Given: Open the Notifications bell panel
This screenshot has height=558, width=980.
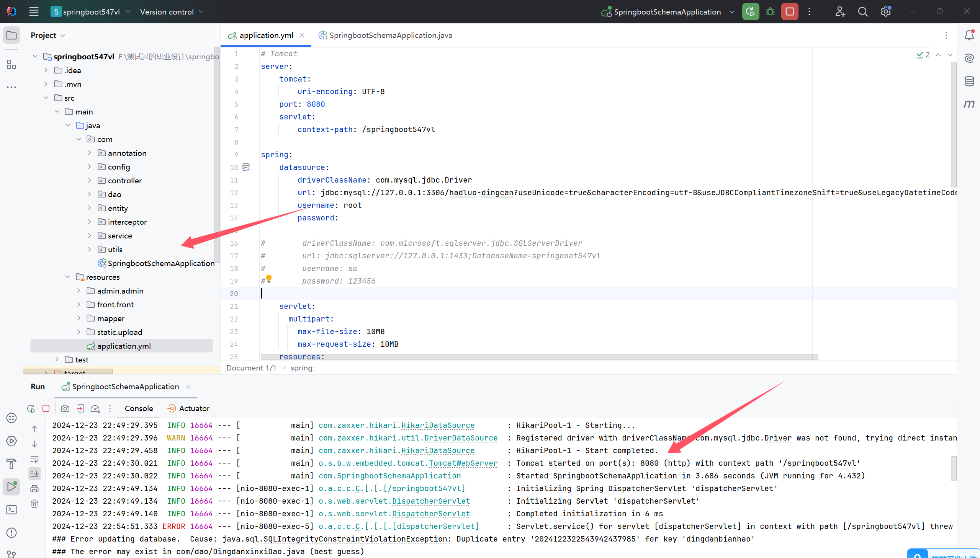Looking at the screenshot, I should (969, 35).
